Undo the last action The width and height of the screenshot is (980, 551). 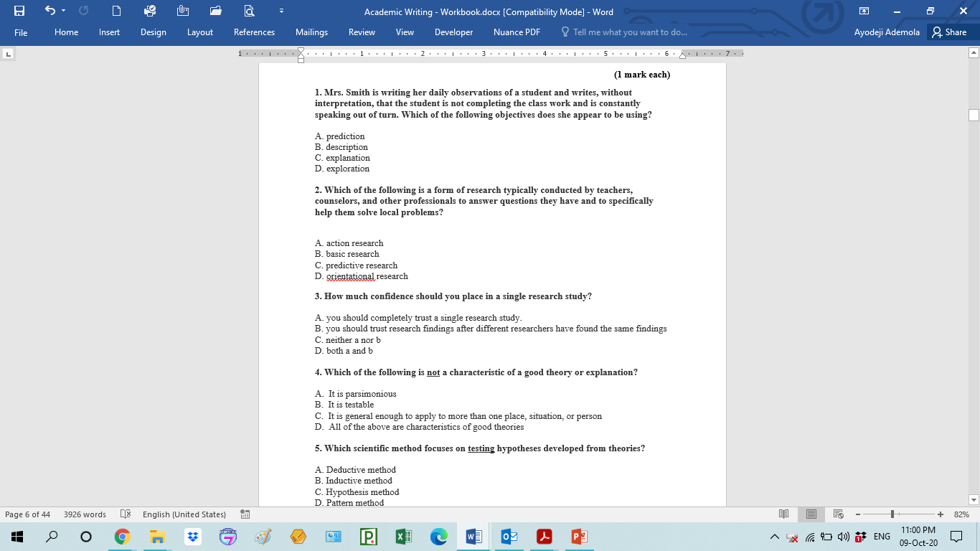(48, 11)
